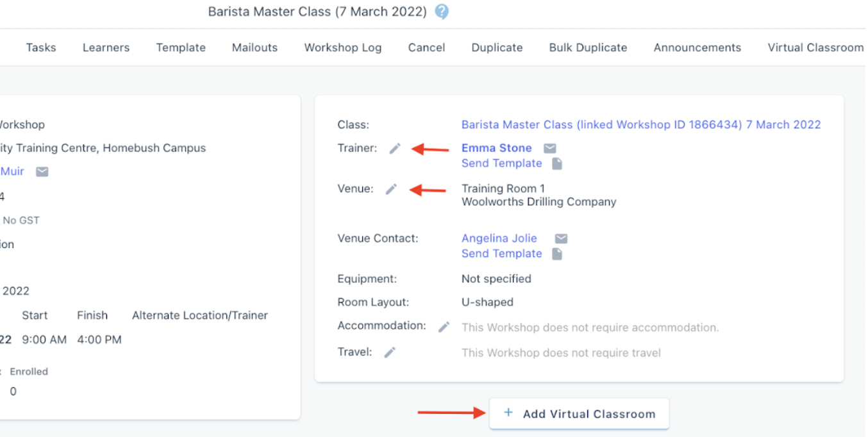868x437 pixels.
Task: Email Emma Stone via envelope icon
Action: point(550,149)
